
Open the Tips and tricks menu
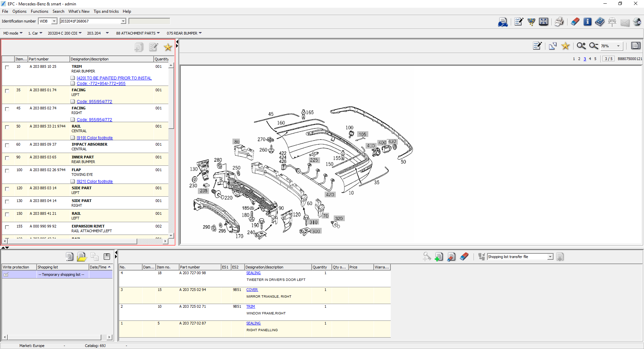pos(106,11)
